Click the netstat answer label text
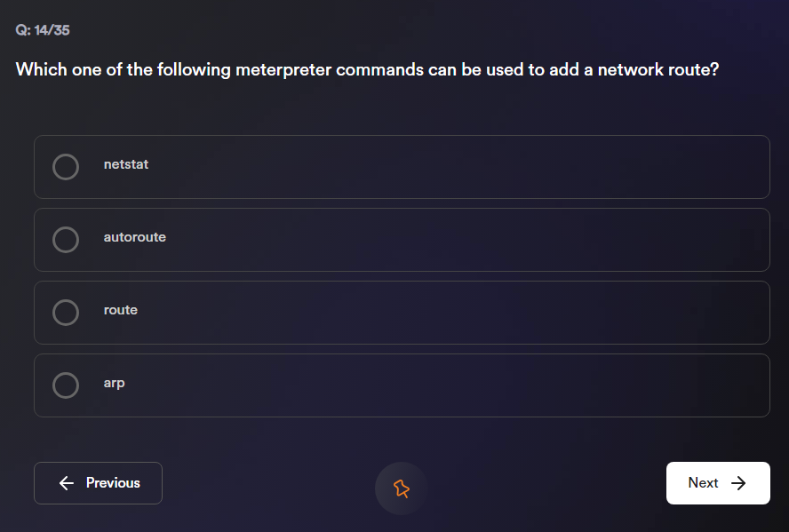This screenshot has width=789, height=532. 126,164
